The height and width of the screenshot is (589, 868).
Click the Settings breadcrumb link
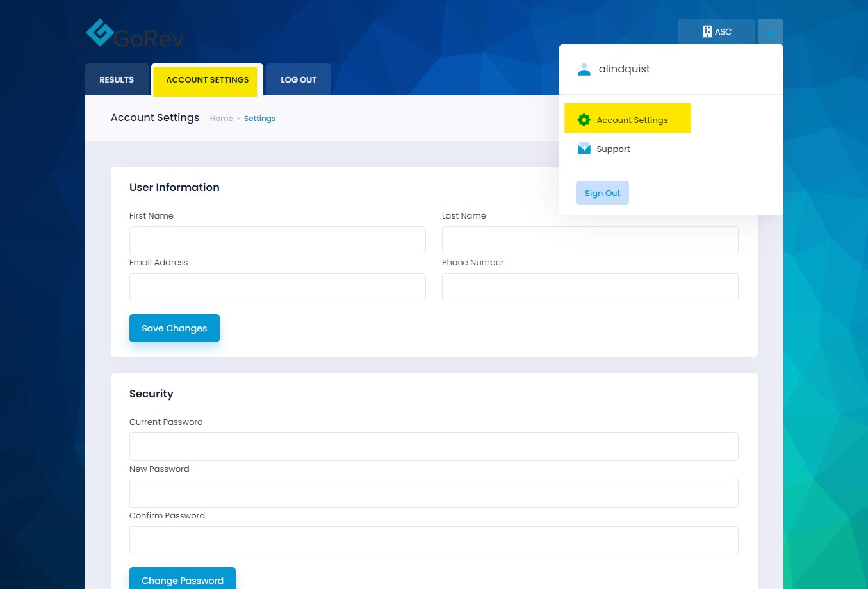(259, 119)
